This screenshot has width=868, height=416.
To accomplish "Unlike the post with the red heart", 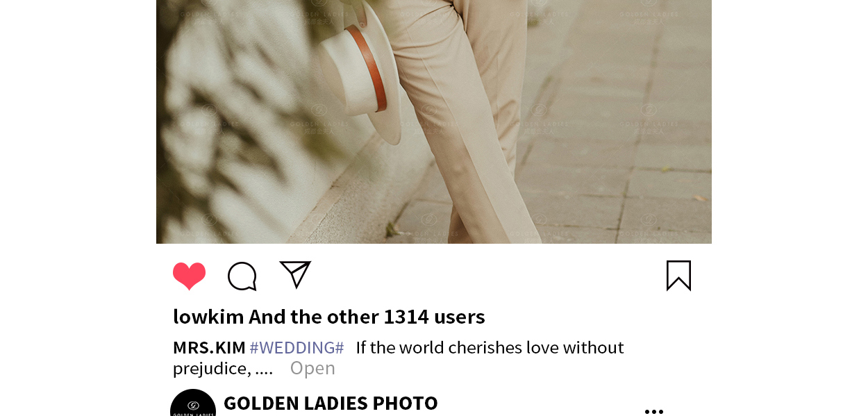I will pyautogui.click(x=190, y=276).
